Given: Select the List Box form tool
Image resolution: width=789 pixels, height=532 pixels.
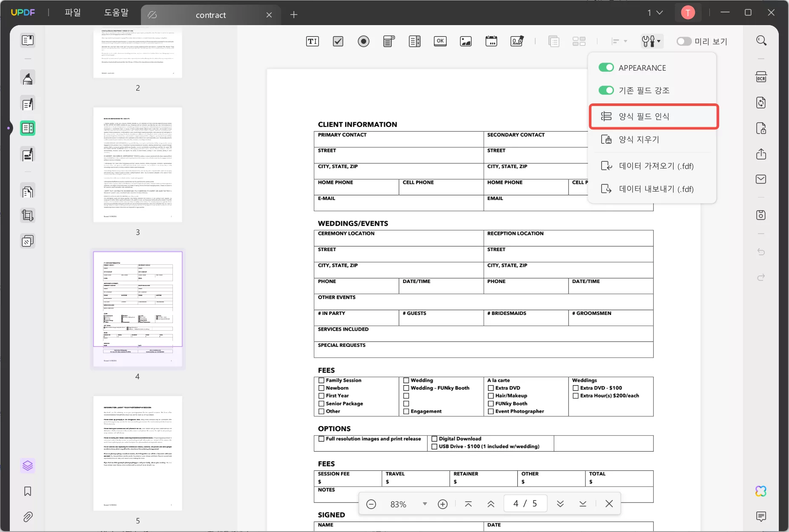Looking at the screenshot, I should point(415,41).
